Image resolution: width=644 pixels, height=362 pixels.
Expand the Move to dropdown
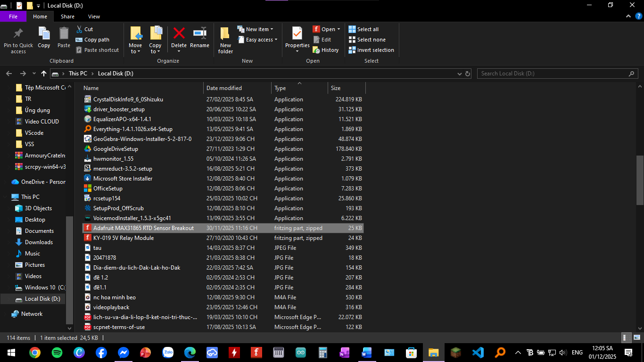[135, 51]
